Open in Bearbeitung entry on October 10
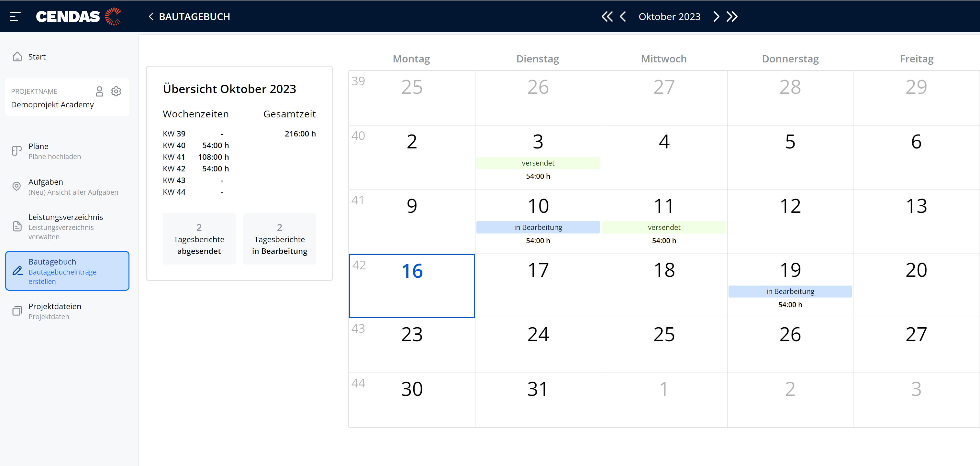980x466 pixels. tap(538, 227)
